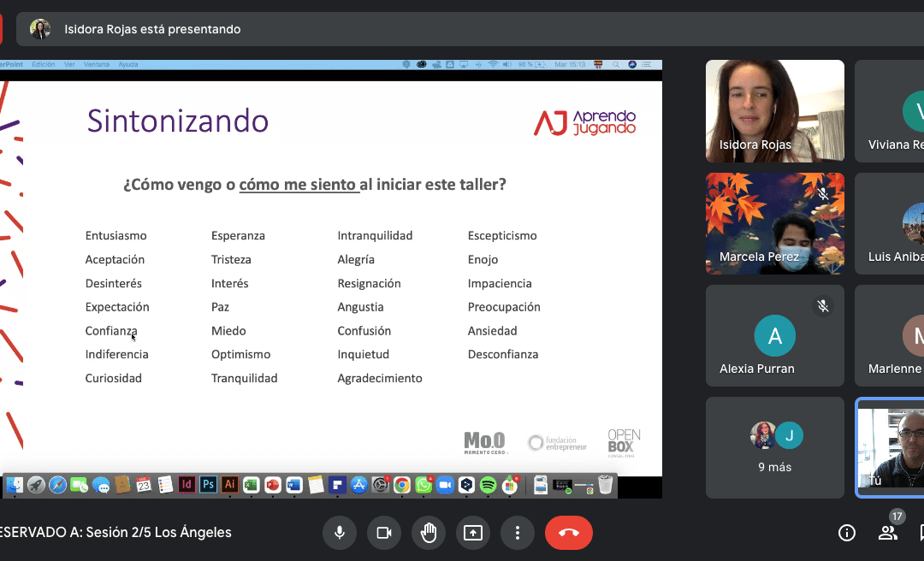Open Launchpad rocket in the shared dock
Image resolution: width=924 pixels, height=561 pixels.
pyautogui.click(x=36, y=485)
